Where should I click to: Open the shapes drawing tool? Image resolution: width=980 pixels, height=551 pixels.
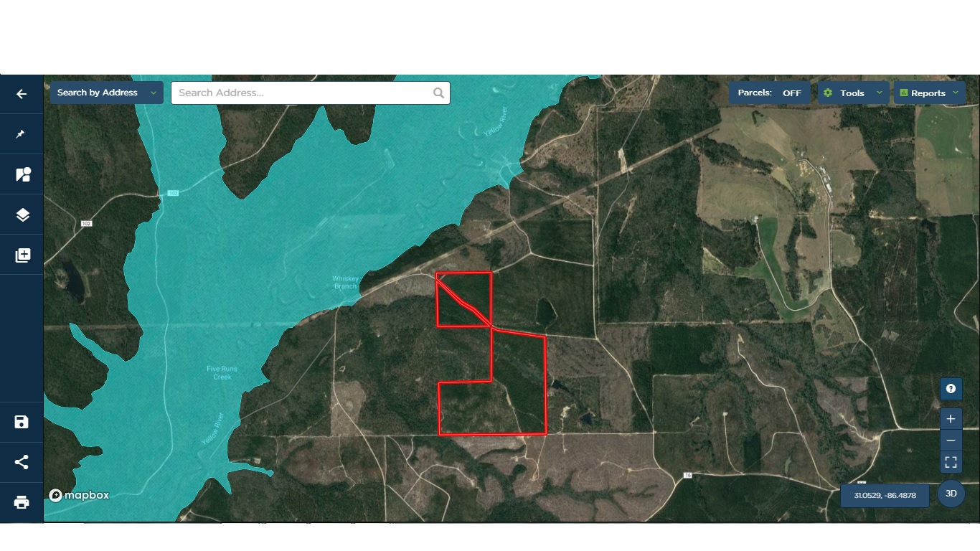22,174
